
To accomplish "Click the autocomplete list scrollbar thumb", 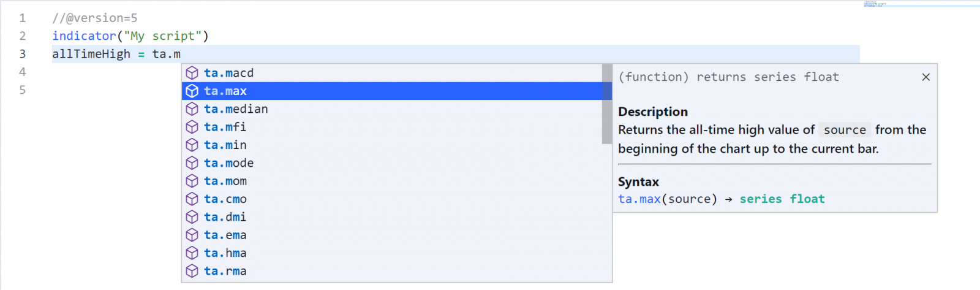I will click(x=607, y=104).
